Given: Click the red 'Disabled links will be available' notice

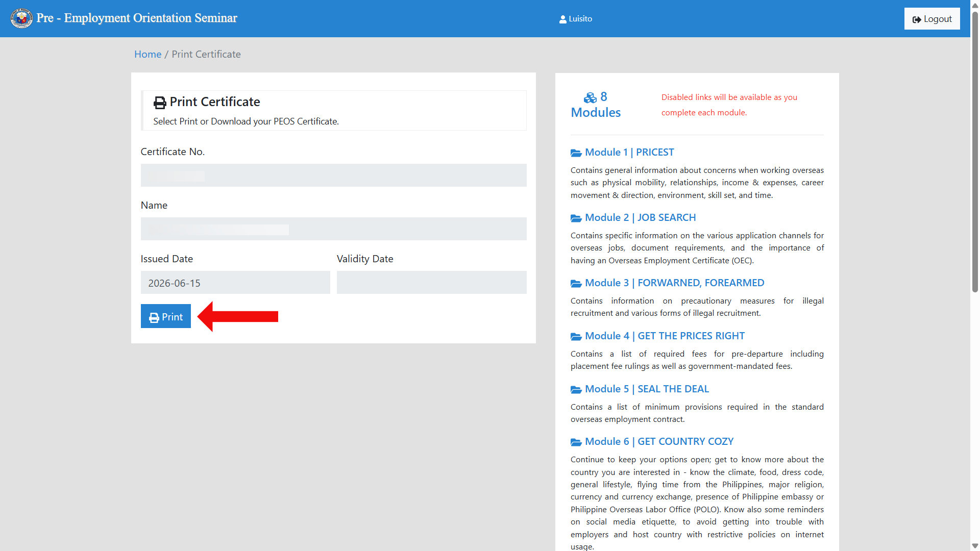Looking at the screenshot, I should pyautogui.click(x=729, y=105).
